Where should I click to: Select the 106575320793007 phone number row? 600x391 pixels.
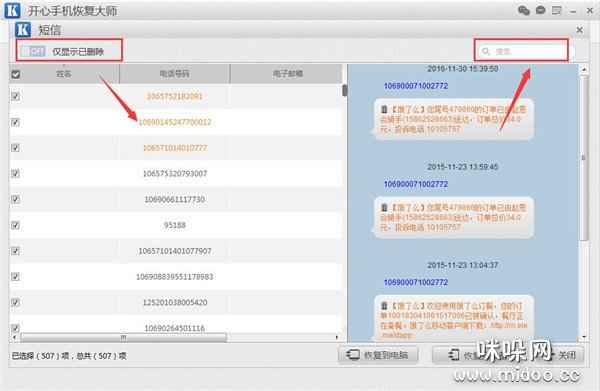tap(175, 173)
